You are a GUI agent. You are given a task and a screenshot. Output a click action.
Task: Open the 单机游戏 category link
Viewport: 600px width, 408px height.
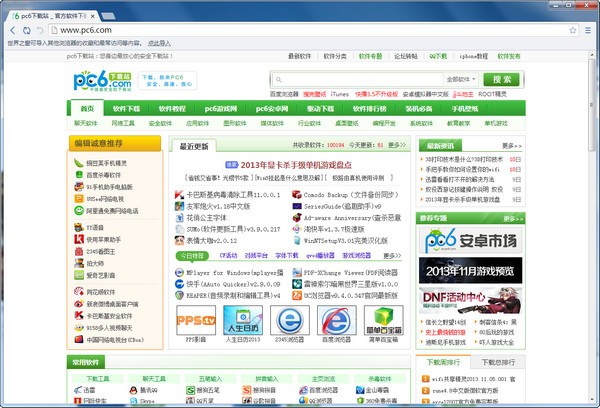496,123
